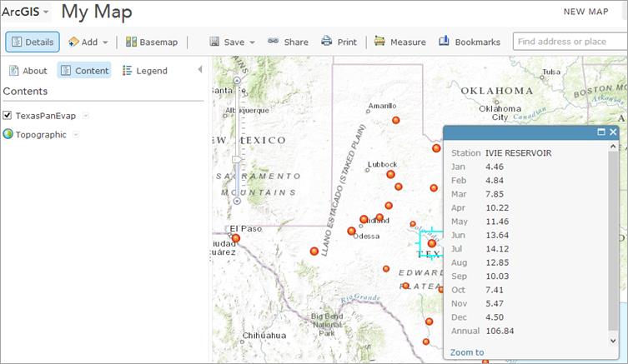Click the Save map icon
The width and height of the screenshot is (628, 364).
tap(214, 42)
